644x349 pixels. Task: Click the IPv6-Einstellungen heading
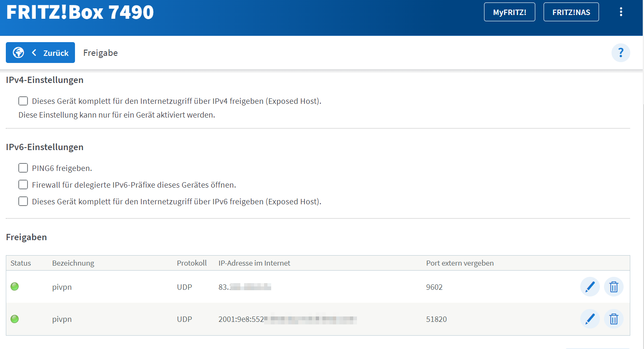coord(45,147)
